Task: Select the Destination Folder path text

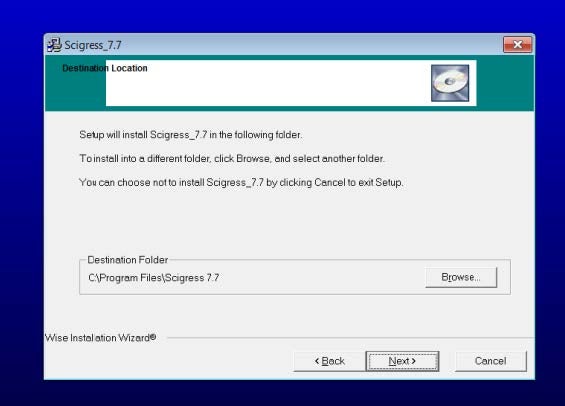Action: (154, 278)
